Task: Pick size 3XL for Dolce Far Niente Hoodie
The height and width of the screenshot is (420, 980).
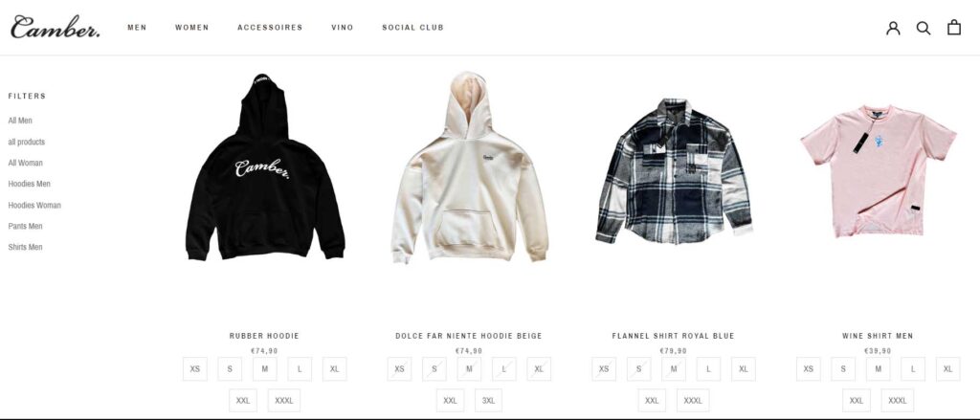Action: tap(488, 401)
